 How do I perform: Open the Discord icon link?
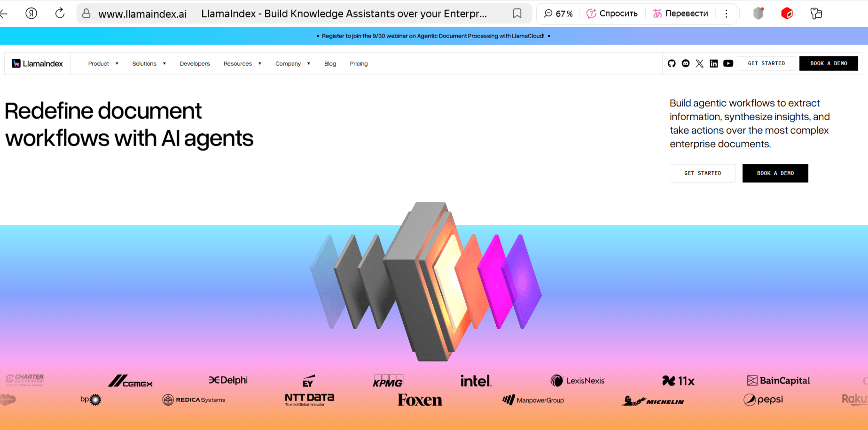pyautogui.click(x=686, y=63)
